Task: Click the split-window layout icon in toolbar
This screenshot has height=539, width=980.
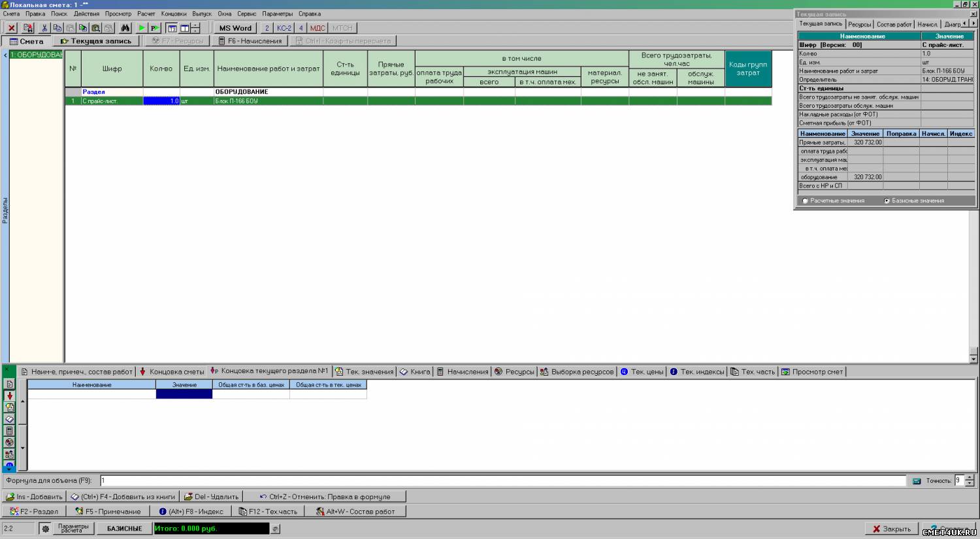Action: tap(185, 28)
